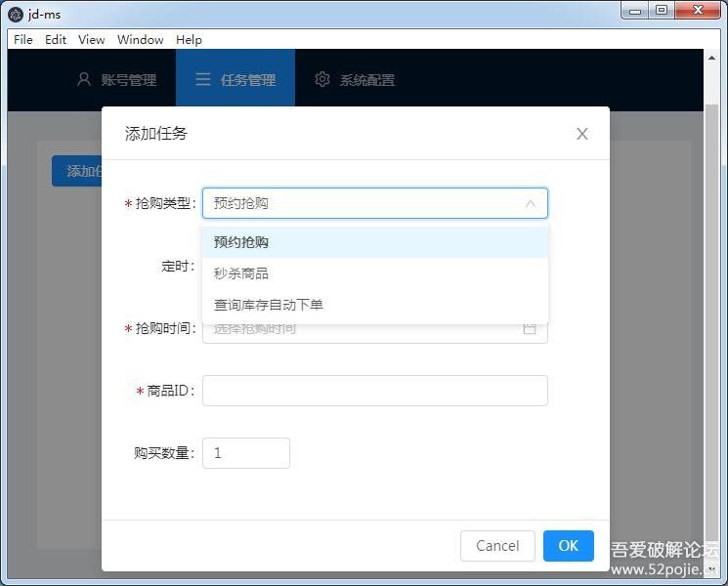Open the Help menu

click(x=189, y=39)
